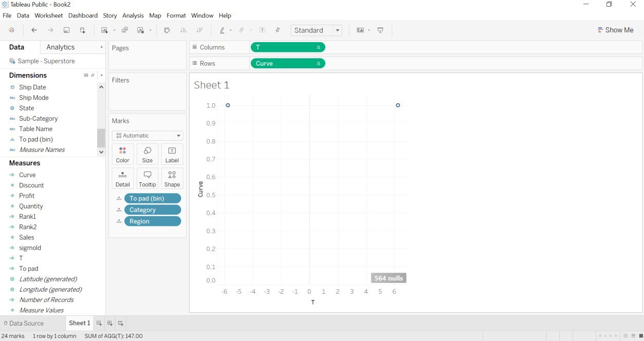Screen dimensions: 644x341
Task: Open the Dimensions pane options dropdown arrow
Action: pyautogui.click(x=101, y=75)
